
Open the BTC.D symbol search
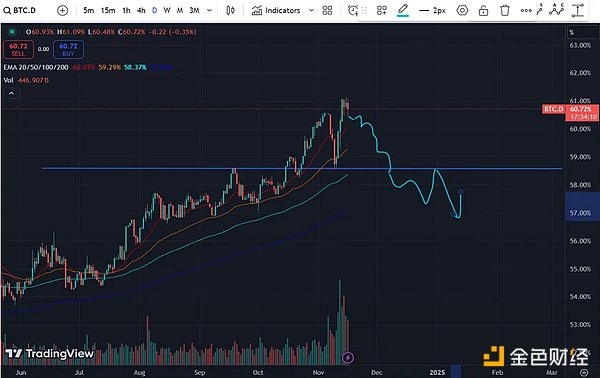20,10
